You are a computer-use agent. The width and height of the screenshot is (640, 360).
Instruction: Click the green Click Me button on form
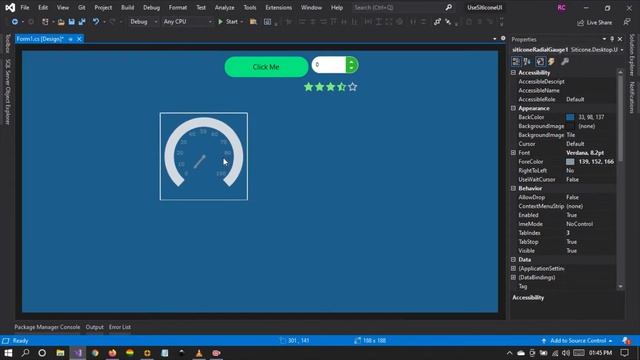[266, 67]
